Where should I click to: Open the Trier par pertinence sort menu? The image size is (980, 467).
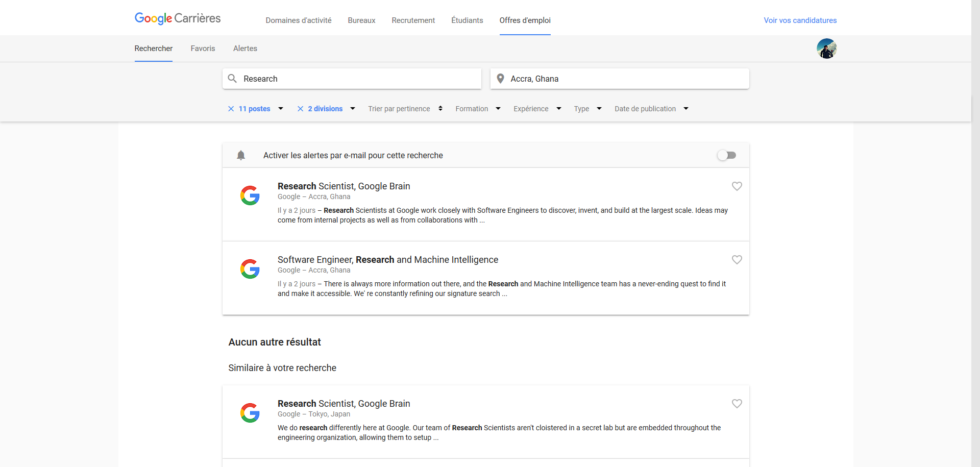(x=405, y=109)
